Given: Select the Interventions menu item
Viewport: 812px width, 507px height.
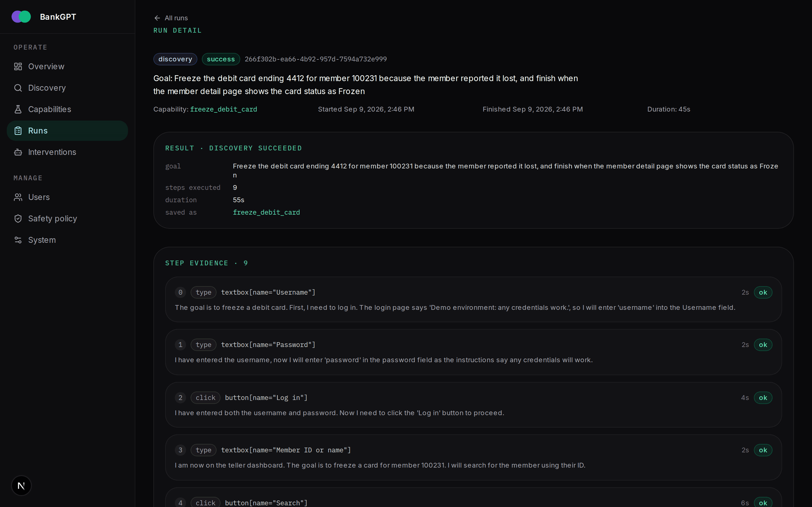Looking at the screenshot, I should point(67,152).
